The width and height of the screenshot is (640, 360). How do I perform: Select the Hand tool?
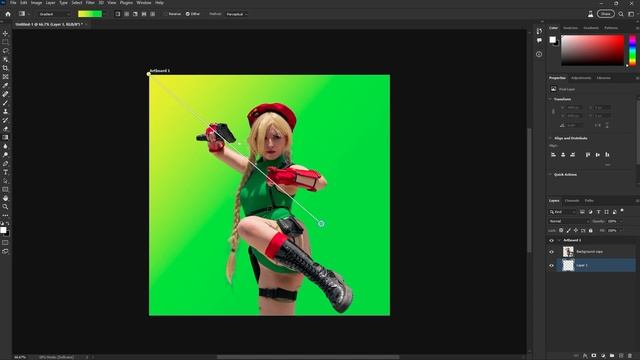(x=5, y=198)
